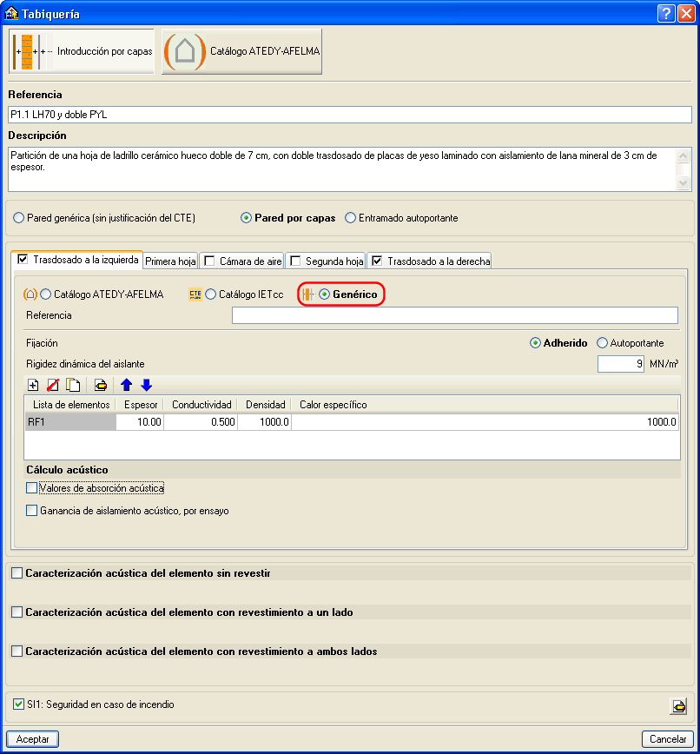Select the RF1 row in the element list
The image size is (700, 754).
[70, 422]
